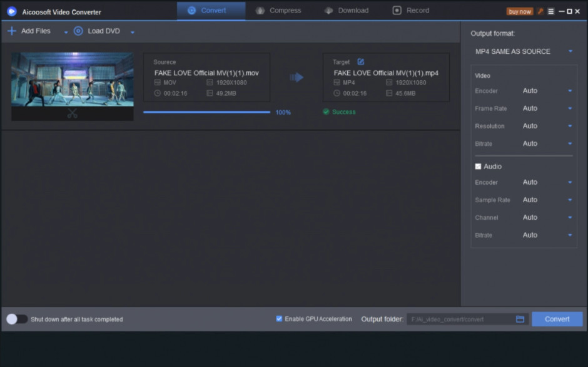Click source filename FAKE LOVE Official MV(1)(1).mov

click(206, 73)
